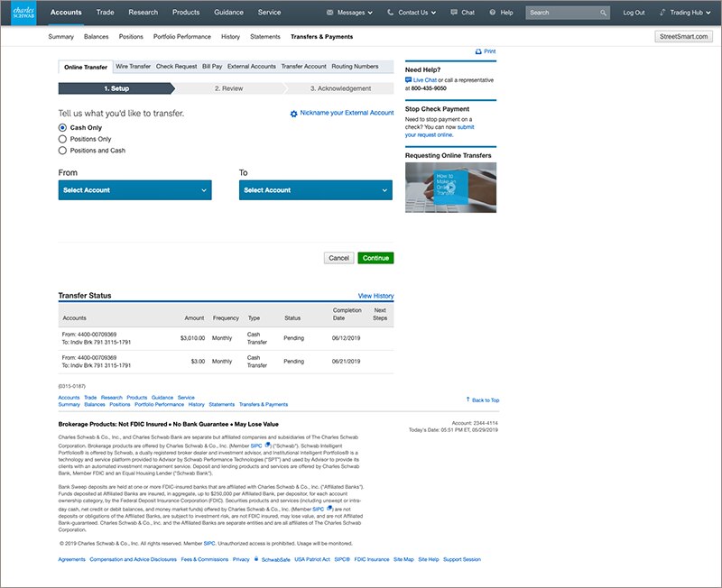Click the 2. Review step indicator
Viewport: 722px width, 588px height.
229,88
